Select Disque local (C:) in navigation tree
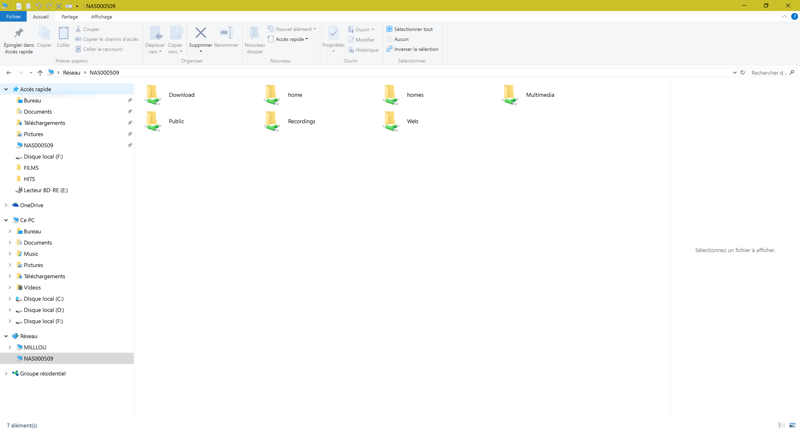 tap(43, 299)
